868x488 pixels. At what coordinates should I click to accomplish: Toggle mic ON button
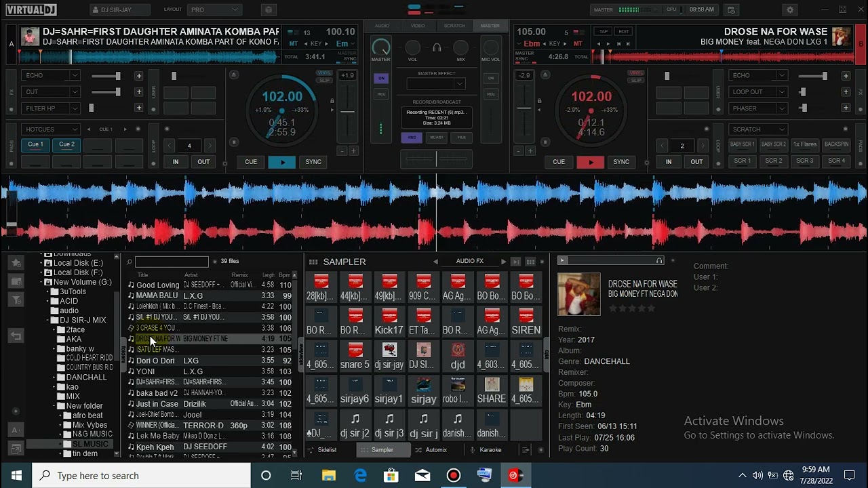tap(491, 78)
